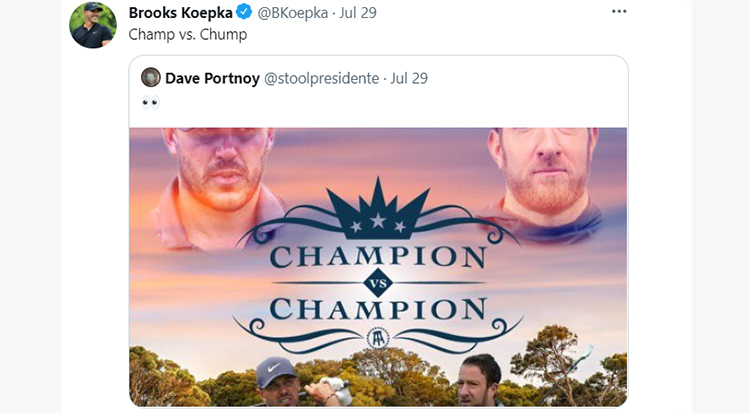
Task: Click the golfer wearing Nike cap
Action: (x=282, y=381)
